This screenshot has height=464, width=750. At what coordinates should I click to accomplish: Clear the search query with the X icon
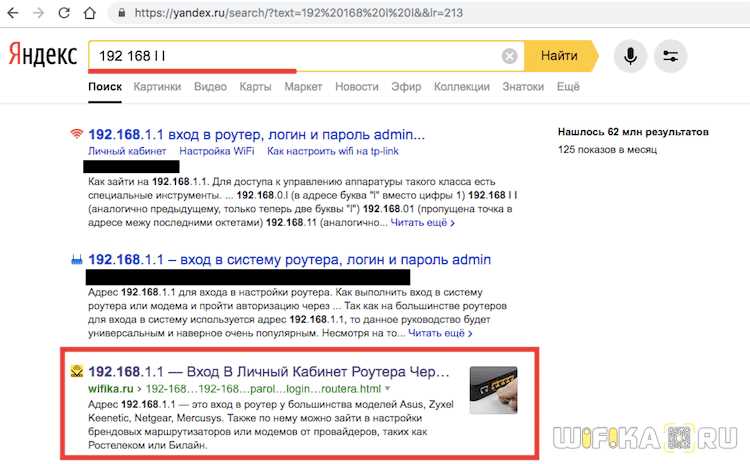click(509, 56)
